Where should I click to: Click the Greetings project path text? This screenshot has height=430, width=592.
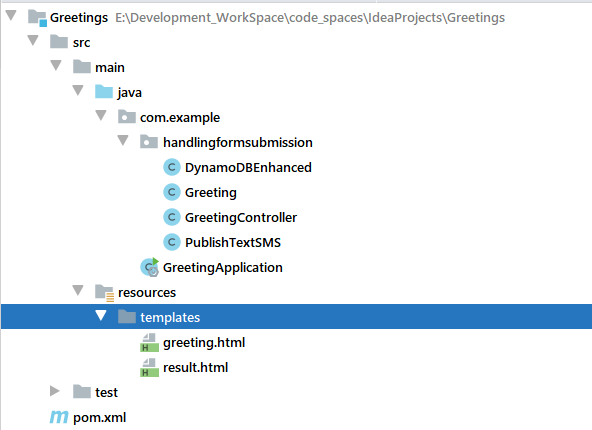pos(310,17)
